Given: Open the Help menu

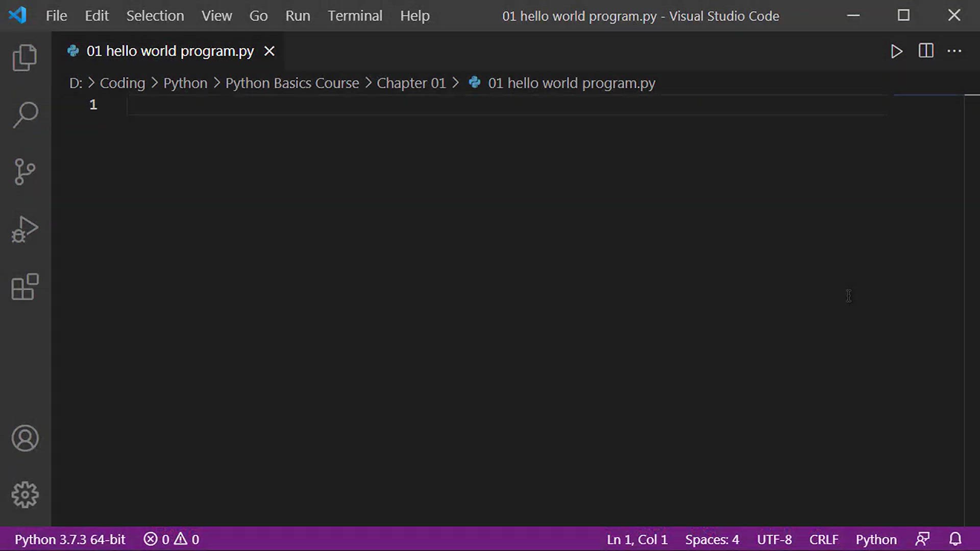Looking at the screenshot, I should pyautogui.click(x=414, y=16).
